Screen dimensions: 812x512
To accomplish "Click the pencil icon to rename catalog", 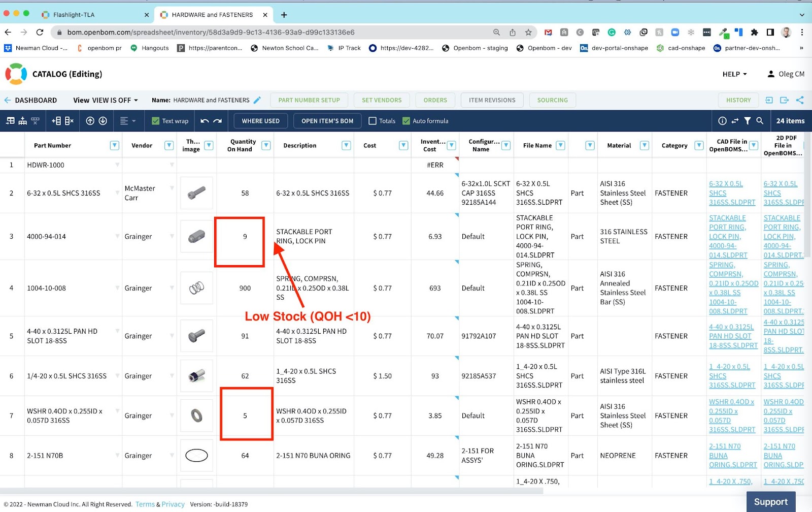I will click(x=257, y=100).
